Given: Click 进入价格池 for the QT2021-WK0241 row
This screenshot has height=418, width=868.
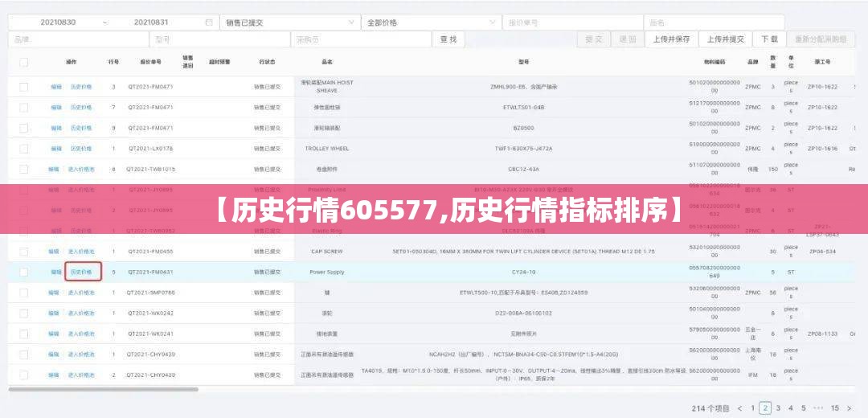Looking at the screenshot, I should (x=81, y=334).
